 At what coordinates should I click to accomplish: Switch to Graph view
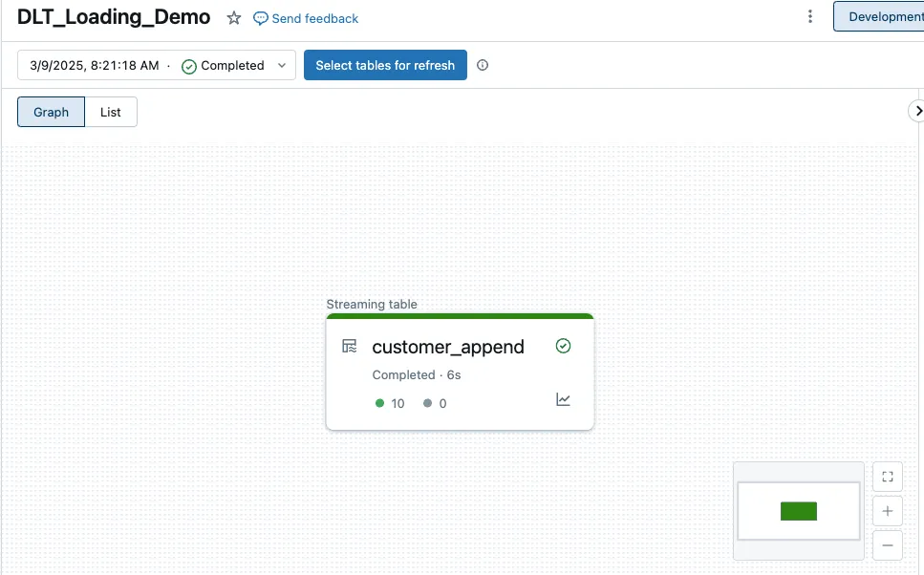[52, 112]
